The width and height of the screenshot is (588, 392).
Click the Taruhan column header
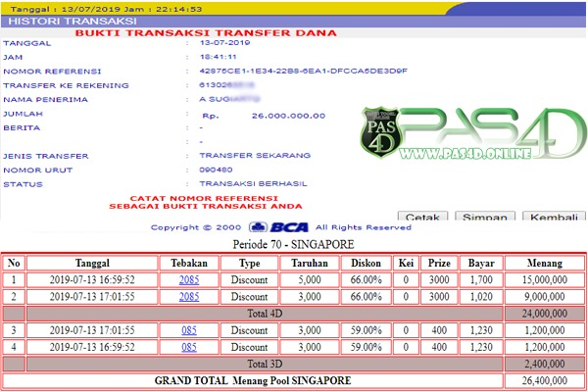pyautogui.click(x=310, y=263)
